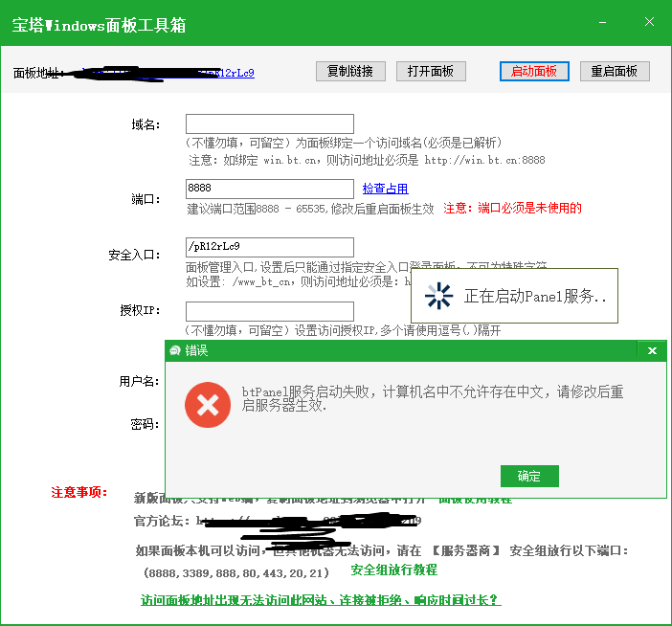The width and height of the screenshot is (672, 626).
Task: Minimize the 宝塔 toolbox window
Action: (602, 22)
